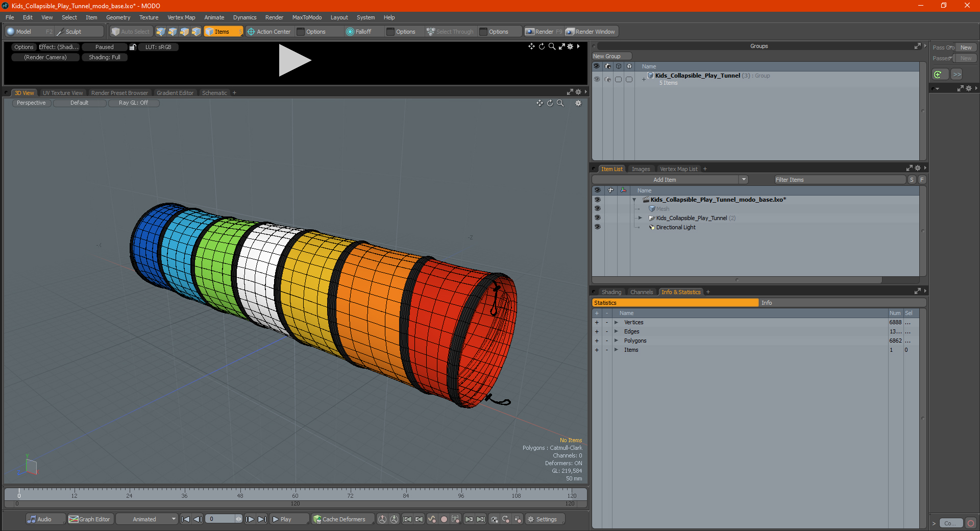Image resolution: width=980 pixels, height=531 pixels.
Task: Click the Ray GL: Off button
Action: pyautogui.click(x=133, y=103)
